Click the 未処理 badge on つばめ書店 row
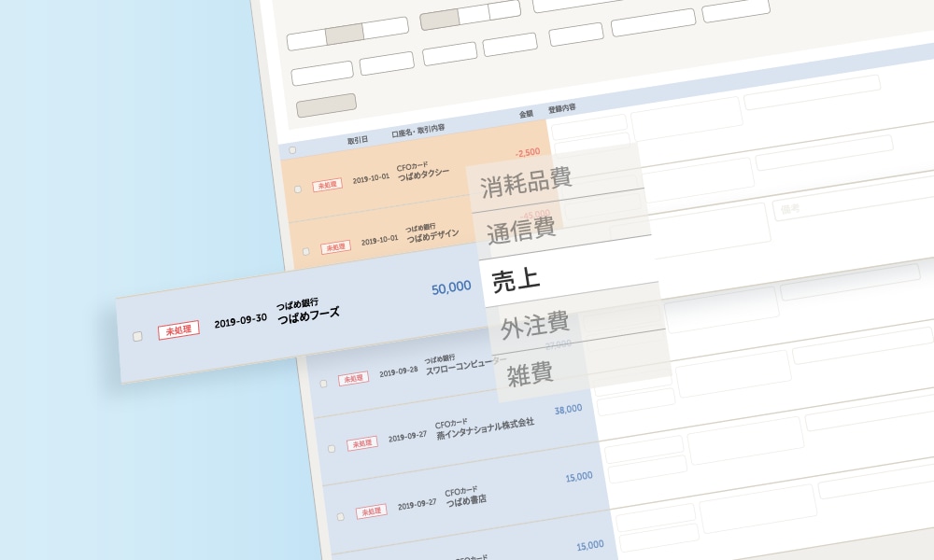Viewport: 934px width, 560px height. pos(370,511)
